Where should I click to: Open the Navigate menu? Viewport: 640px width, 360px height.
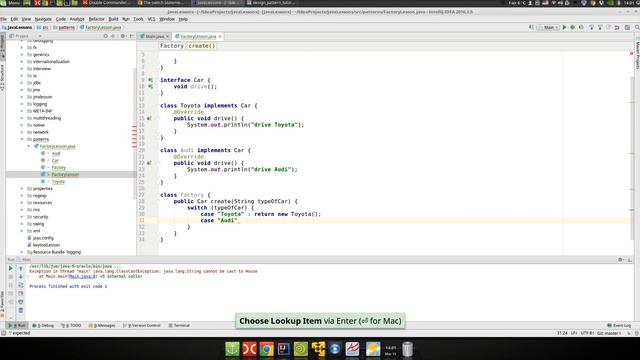pos(43,19)
